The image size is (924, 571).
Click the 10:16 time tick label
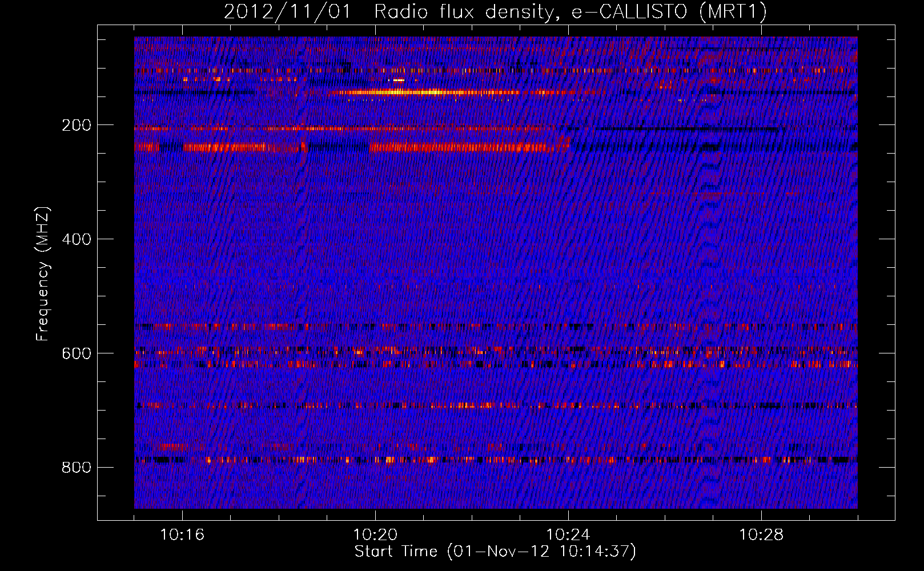pos(182,535)
